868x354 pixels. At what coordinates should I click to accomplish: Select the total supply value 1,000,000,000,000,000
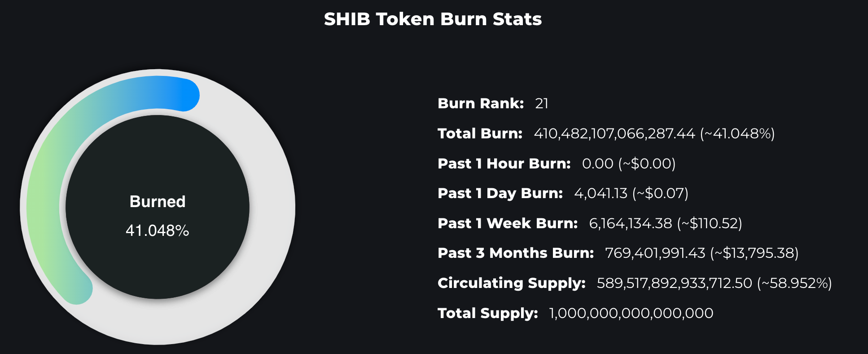pos(631,313)
